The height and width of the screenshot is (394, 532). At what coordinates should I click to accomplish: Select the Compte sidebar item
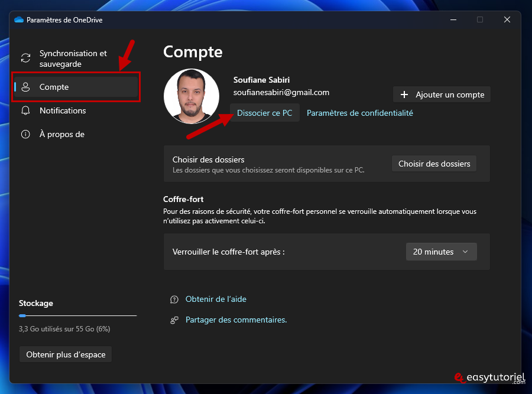click(76, 87)
